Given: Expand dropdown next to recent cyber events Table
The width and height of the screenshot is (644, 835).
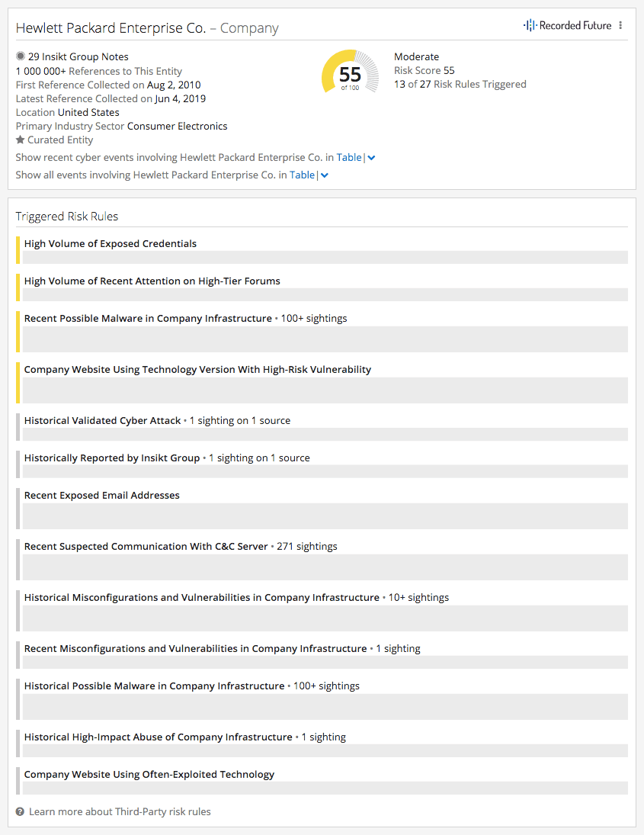Looking at the screenshot, I should click(x=371, y=158).
